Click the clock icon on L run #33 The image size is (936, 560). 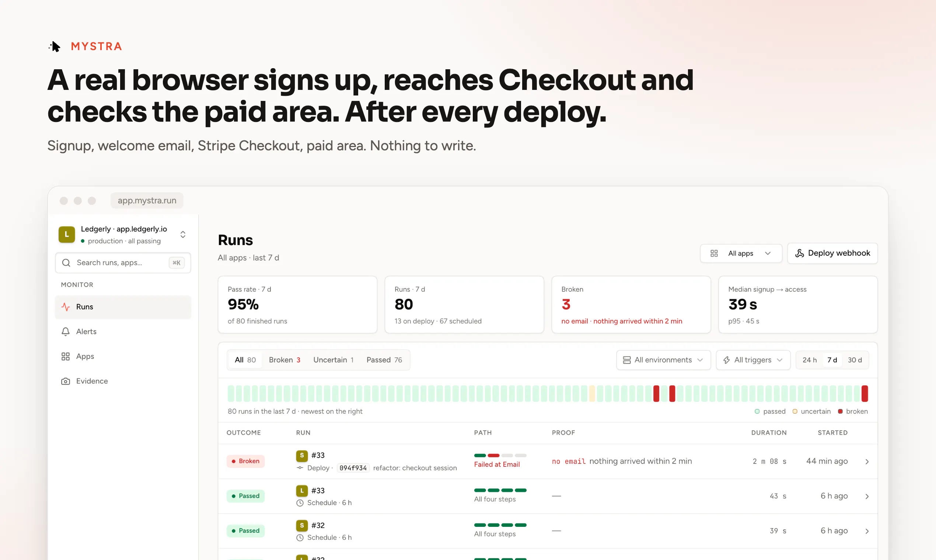click(300, 503)
